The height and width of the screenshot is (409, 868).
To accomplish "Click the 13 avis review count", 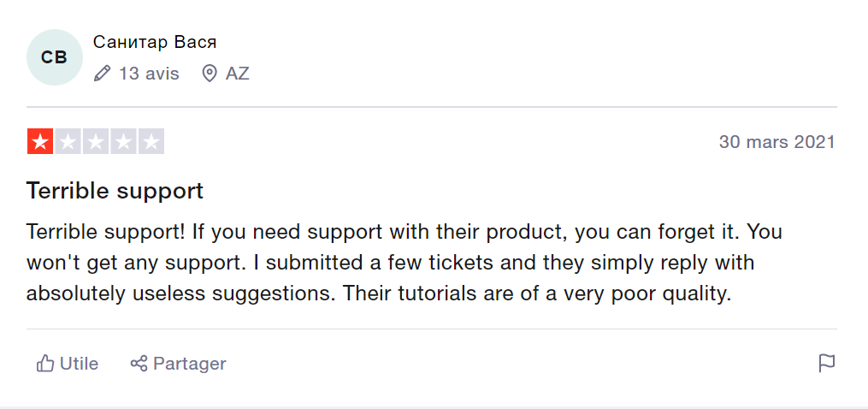I will [x=149, y=74].
